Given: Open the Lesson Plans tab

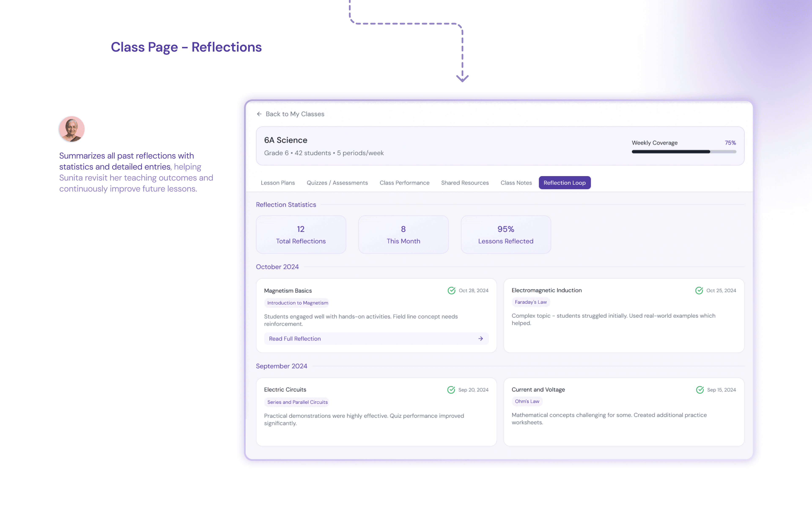Looking at the screenshot, I should point(277,183).
